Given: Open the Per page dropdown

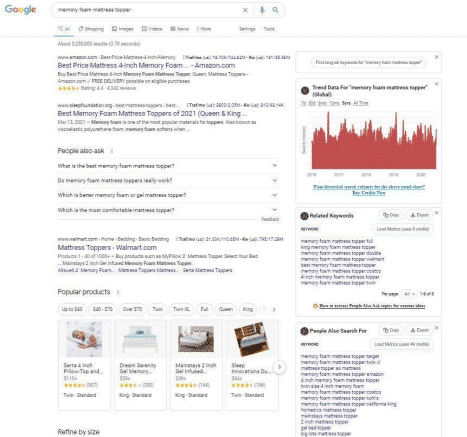Looking at the screenshot, I should tap(409, 294).
